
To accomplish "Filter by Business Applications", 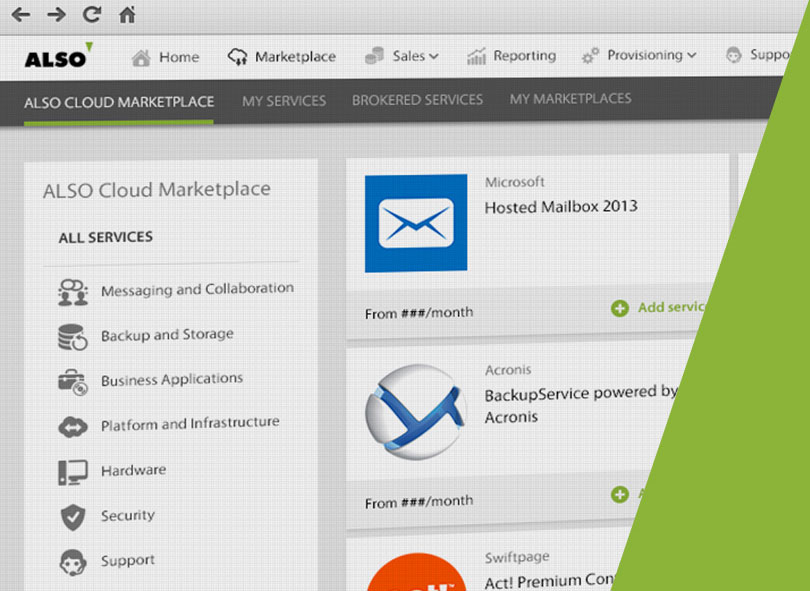I will pos(172,380).
